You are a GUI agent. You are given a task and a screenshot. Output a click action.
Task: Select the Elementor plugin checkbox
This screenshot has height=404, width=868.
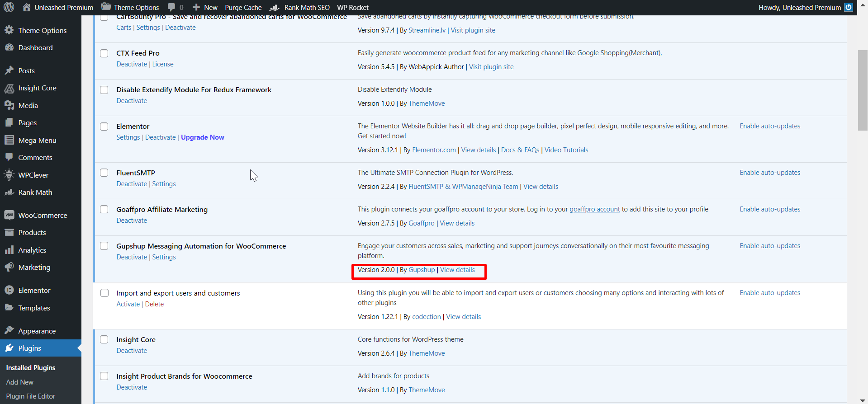point(104,127)
